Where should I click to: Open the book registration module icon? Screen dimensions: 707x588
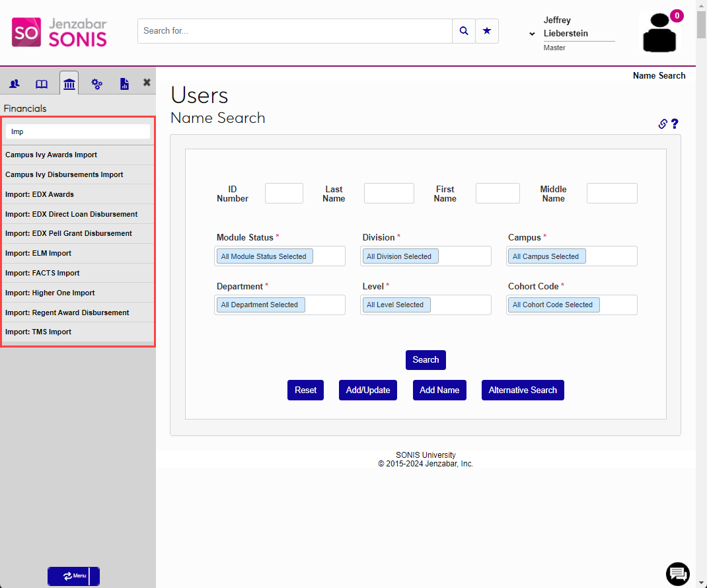42,83
